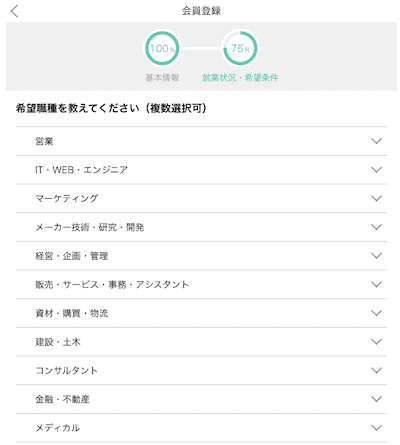
Task: Tap the chevron beside 資材・購買・物流
Action: click(x=376, y=313)
